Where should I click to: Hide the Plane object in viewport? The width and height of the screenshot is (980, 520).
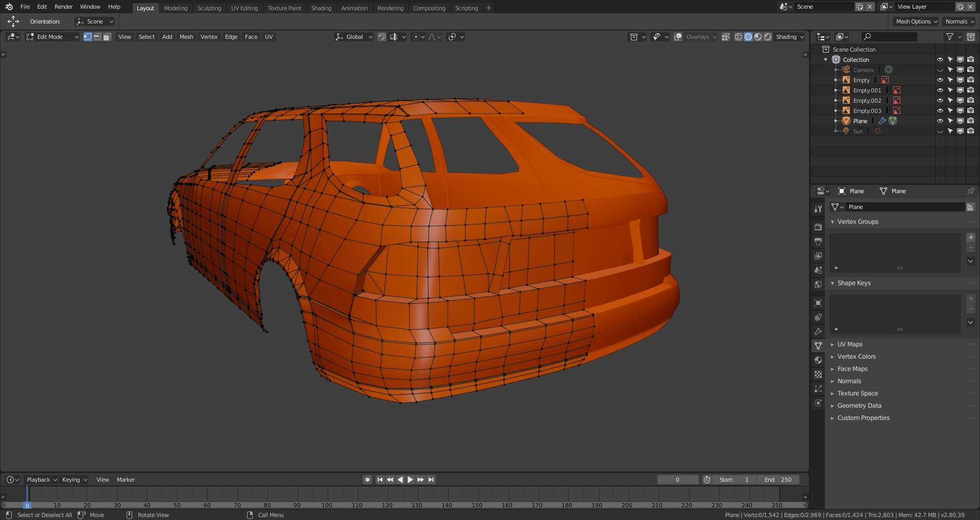coord(940,121)
